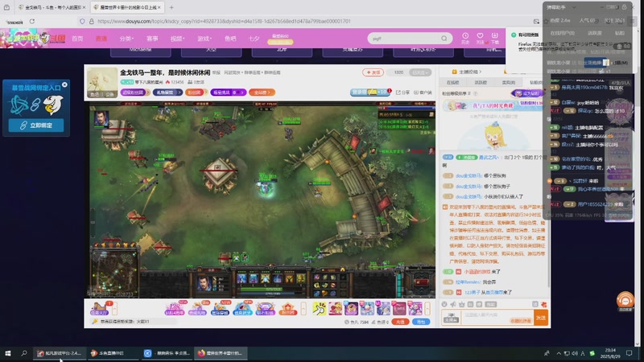The image size is (644, 362).
Task: Open the 直播 nav item
Action: click(101, 39)
